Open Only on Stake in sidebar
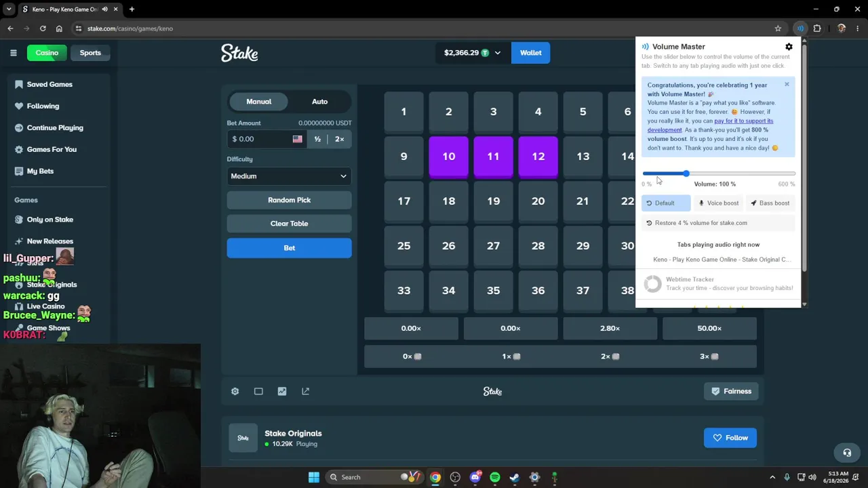This screenshot has height=488, width=868. point(50,220)
